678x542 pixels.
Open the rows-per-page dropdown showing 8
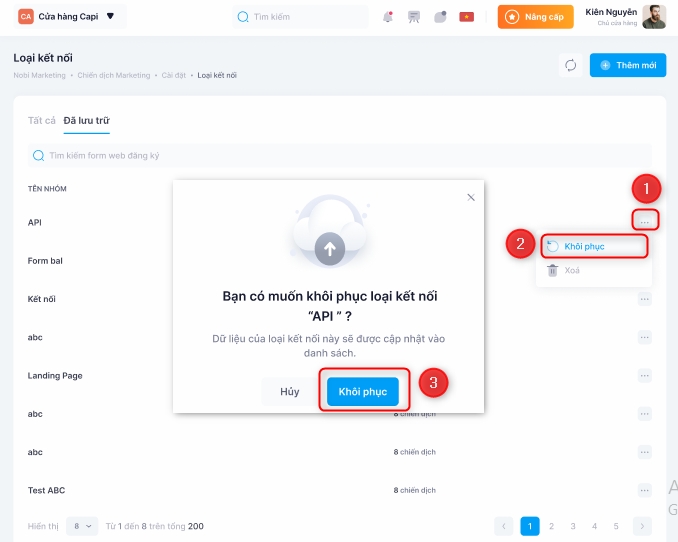[x=82, y=526]
